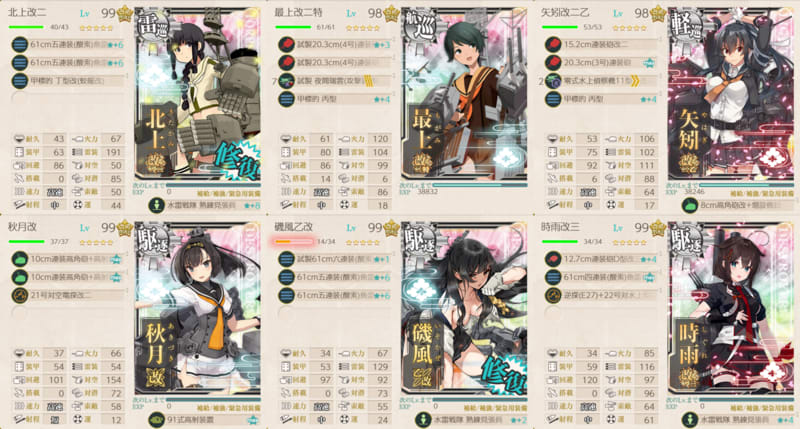Click green high-angle gun icon on 秋月改's first slot
The width and height of the screenshot is (800, 429).
[19, 259]
